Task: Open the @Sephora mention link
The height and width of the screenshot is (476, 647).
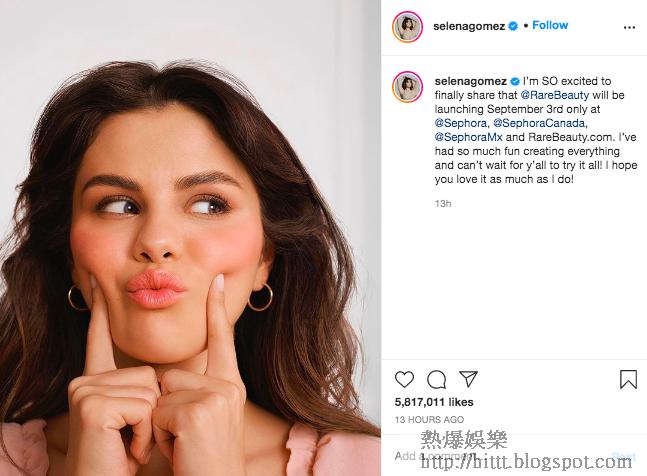Action: tap(460, 123)
